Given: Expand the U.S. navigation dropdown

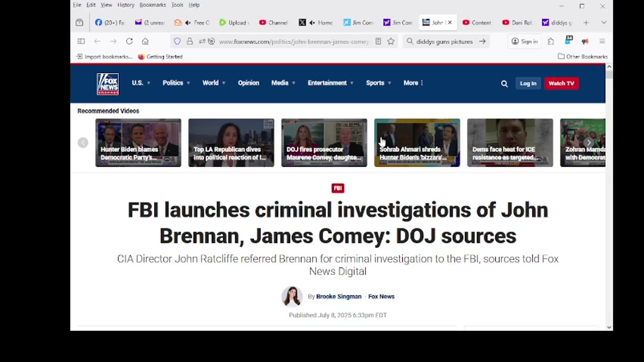Looking at the screenshot, I should pos(141,83).
